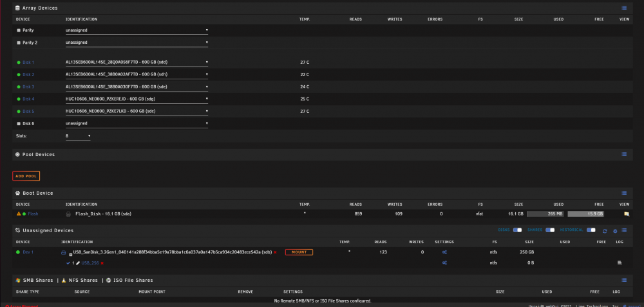Open the Disk 4 link
Screen dimensions: 644x307
(28, 99)
